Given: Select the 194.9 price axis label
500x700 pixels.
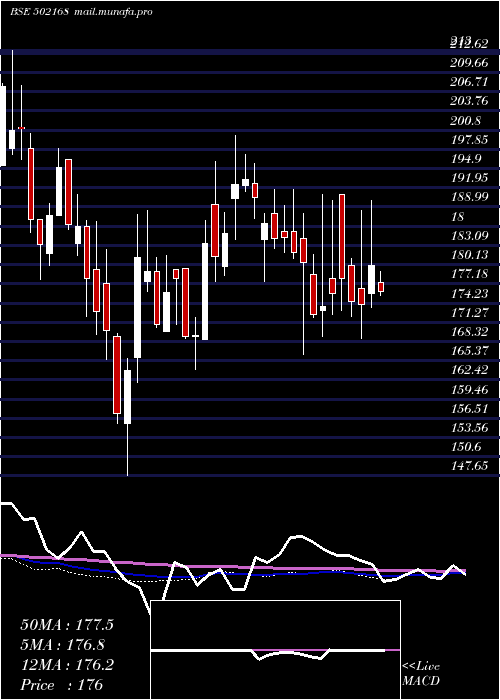Looking at the screenshot, I should [466, 159].
